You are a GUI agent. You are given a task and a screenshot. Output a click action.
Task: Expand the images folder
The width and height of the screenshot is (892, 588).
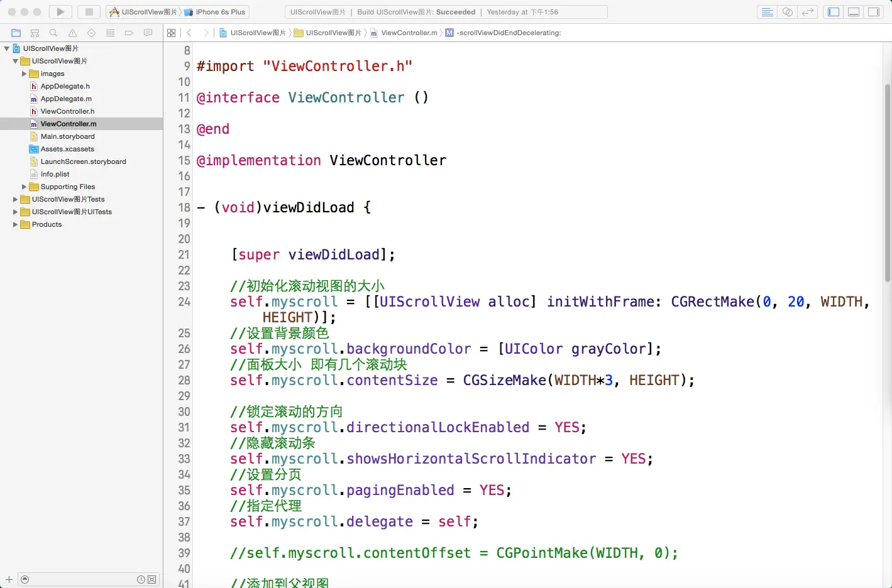coord(25,73)
